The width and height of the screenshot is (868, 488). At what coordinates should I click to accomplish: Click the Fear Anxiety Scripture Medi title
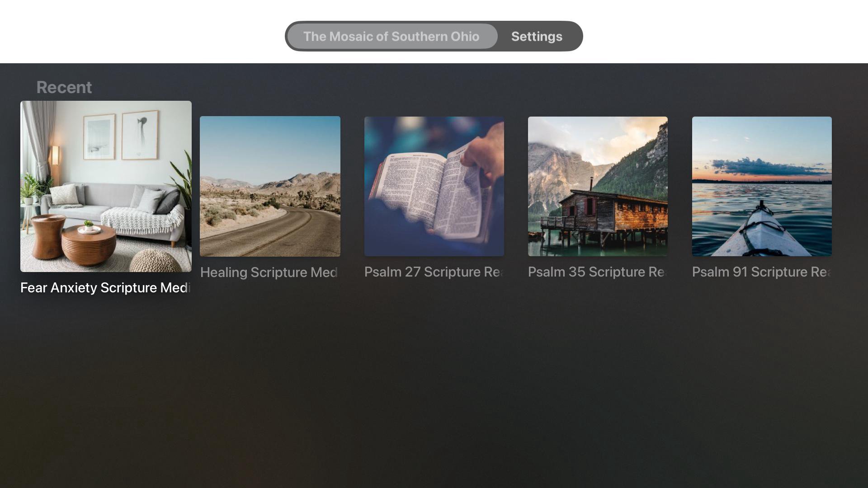click(105, 288)
